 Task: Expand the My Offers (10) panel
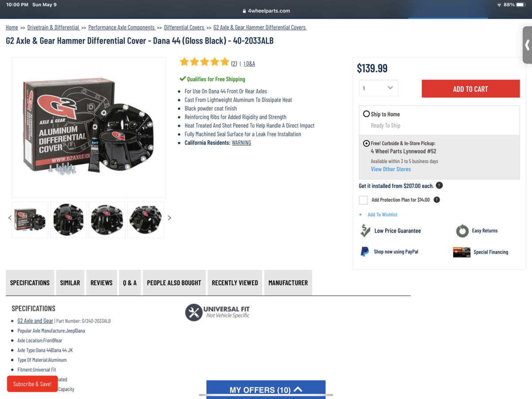tap(266, 389)
